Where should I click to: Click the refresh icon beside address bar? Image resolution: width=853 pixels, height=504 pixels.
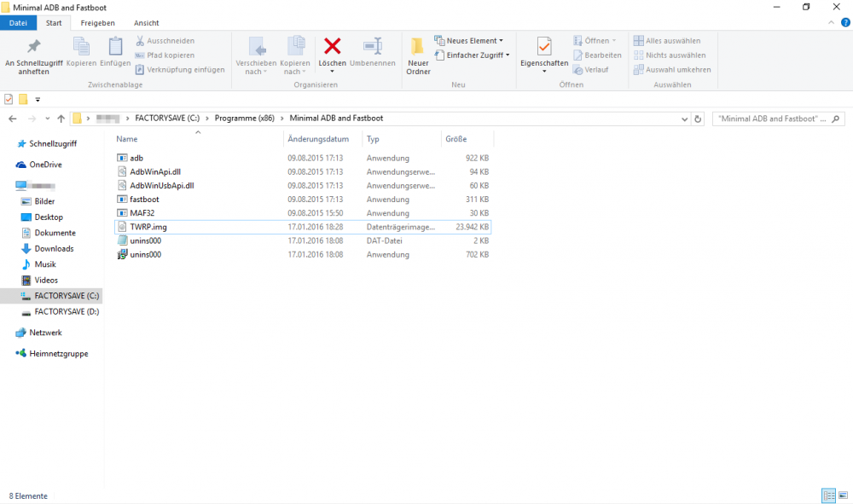point(698,119)
